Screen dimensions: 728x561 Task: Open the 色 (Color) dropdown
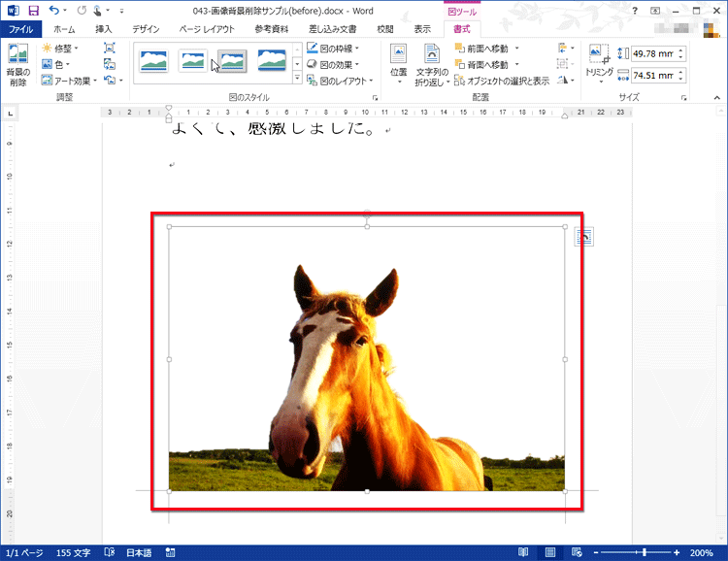click(x=55, y=64)
